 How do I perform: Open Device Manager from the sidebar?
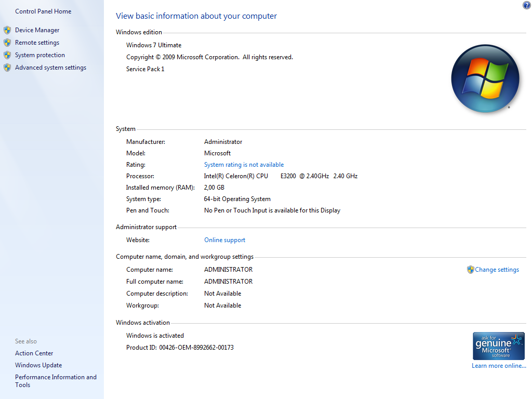pyautogui.click(x=37, y=30)
